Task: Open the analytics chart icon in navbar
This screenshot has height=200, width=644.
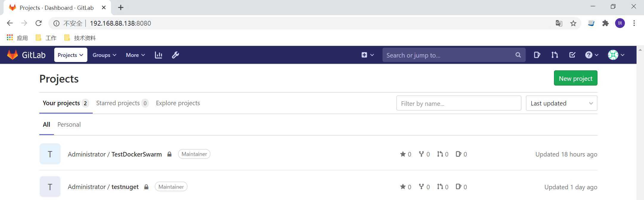Action: pos(158,55)
